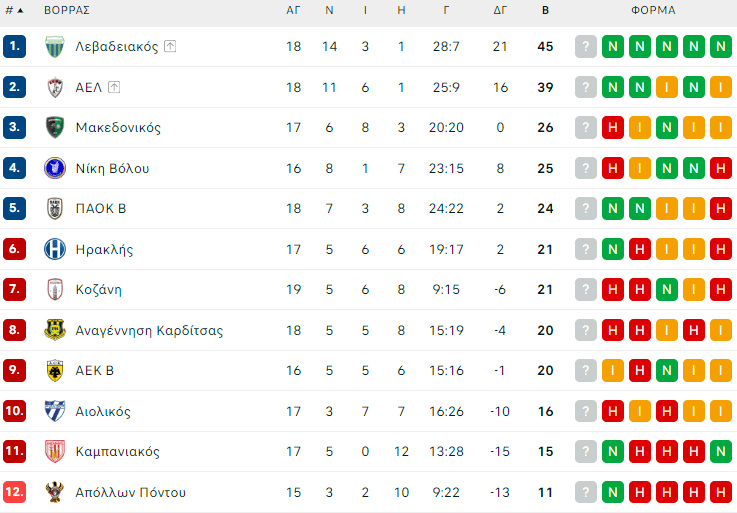Click the ΑΕΛ team crest icon
The width and height of the screenshot is (737, 513).
pyautogui.click(x=55, y=87)
